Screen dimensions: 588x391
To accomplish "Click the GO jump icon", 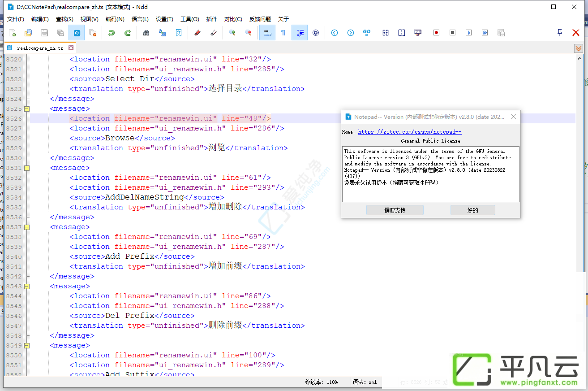I will pos(367,33).
